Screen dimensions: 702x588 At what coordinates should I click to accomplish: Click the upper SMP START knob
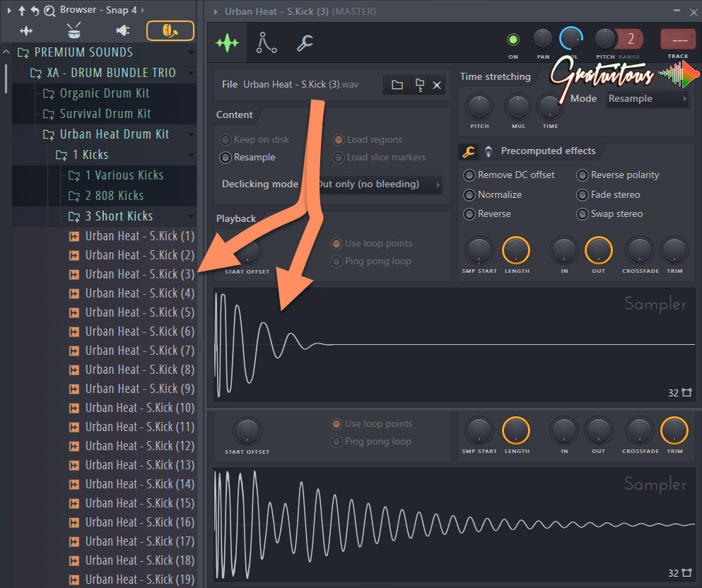point(479,251)
